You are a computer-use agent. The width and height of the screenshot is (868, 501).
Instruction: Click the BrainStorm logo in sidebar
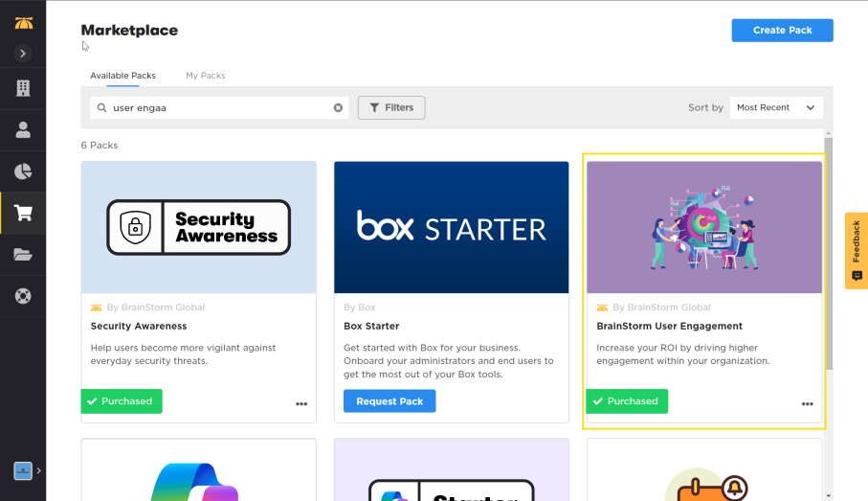(x=23, y=23)
